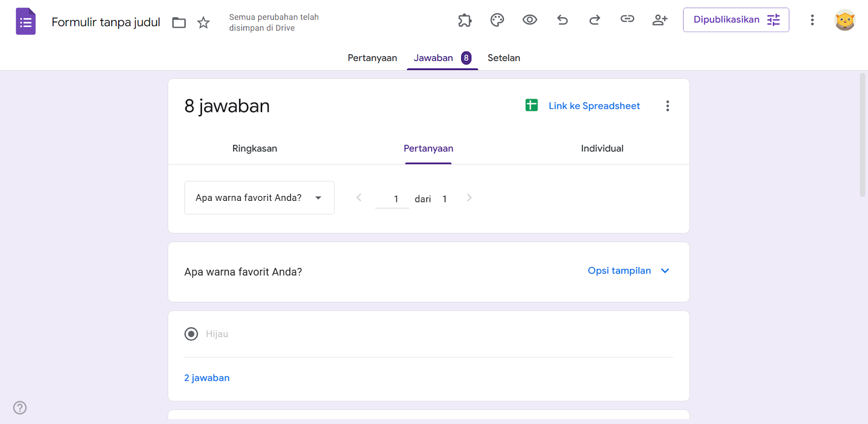Viewport: 868px width, 424px height.
Task: Select the Hijau radio button
Action: [x=191, y=334]
